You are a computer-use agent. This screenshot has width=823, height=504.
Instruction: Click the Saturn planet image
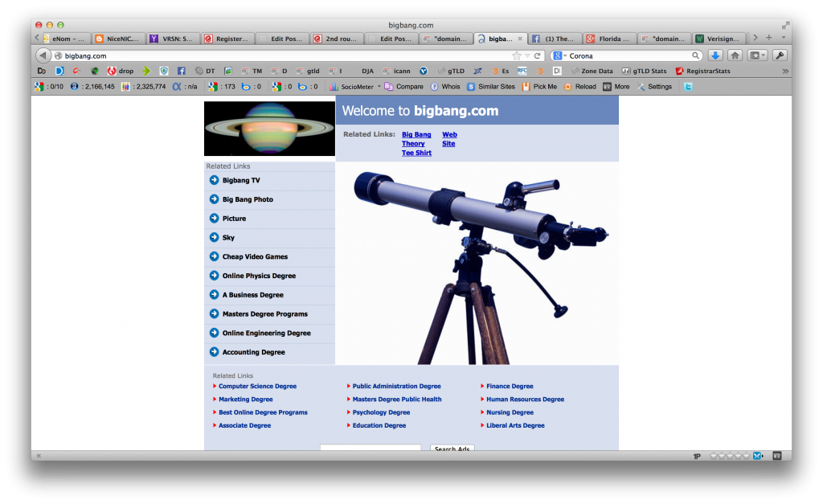coord(269,129)
